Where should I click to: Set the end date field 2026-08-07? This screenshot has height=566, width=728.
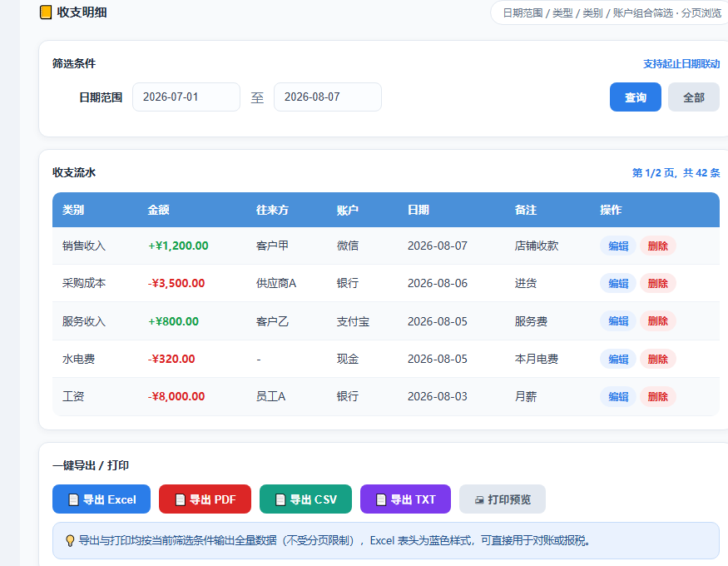(328, 97)
